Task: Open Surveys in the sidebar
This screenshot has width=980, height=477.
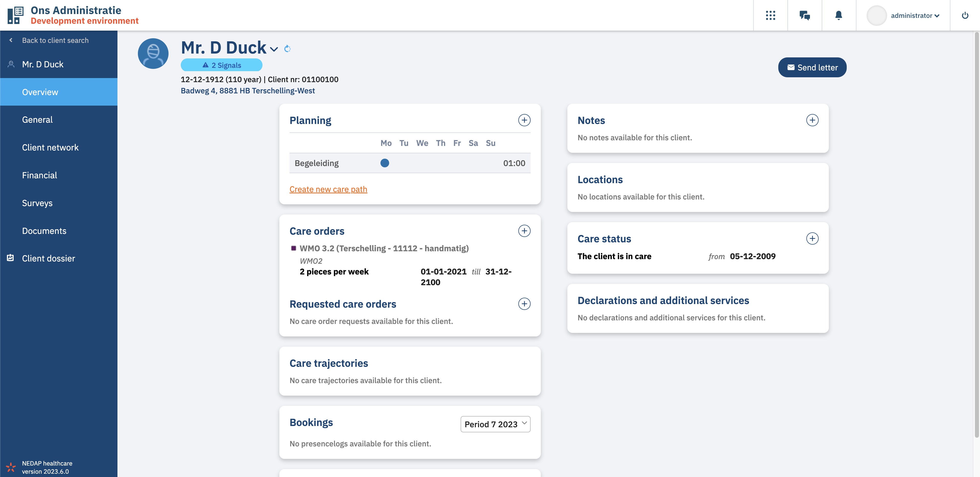Action: pos(59,203)
